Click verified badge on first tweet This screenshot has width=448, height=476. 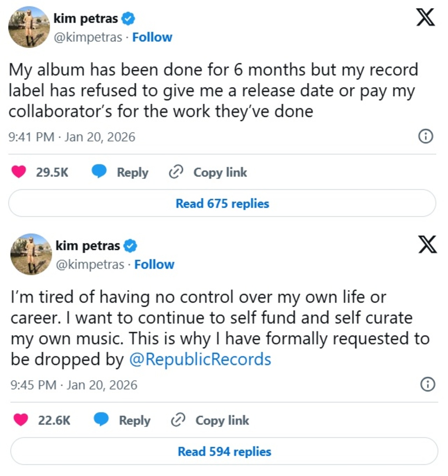[128, 19]
